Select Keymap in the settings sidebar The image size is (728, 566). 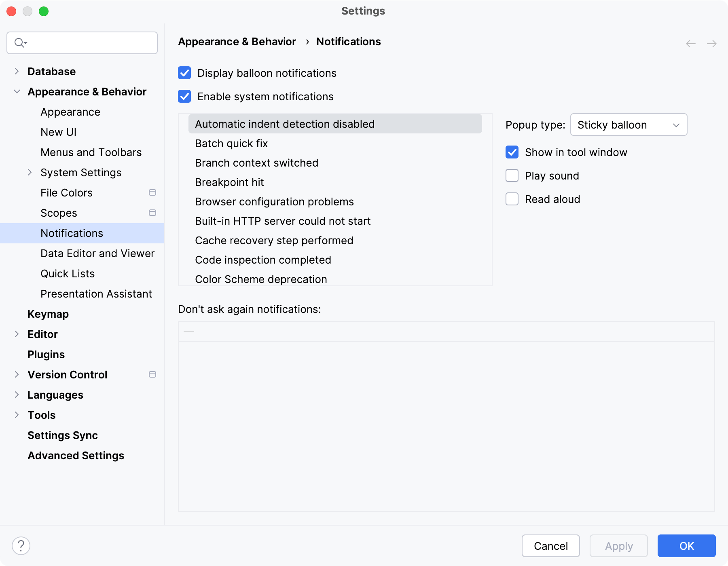click(48, 314)
